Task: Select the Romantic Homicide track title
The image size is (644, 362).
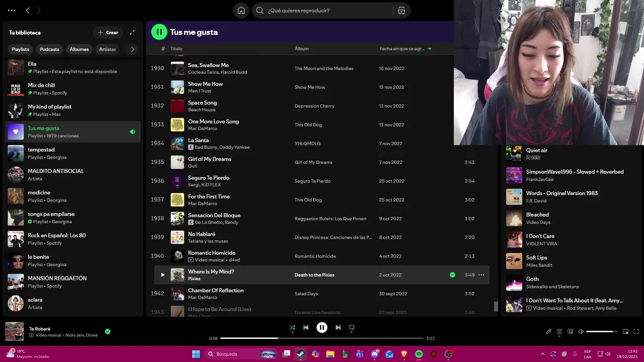Action: pyautogui.click(x=212, y=253)
